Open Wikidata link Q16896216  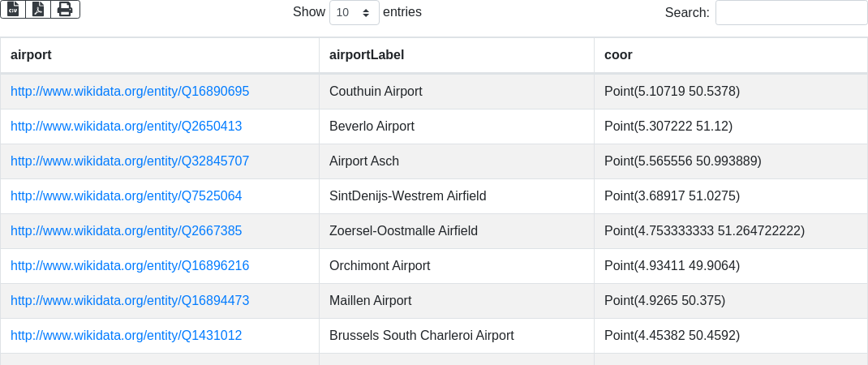(x=130, y=266)
